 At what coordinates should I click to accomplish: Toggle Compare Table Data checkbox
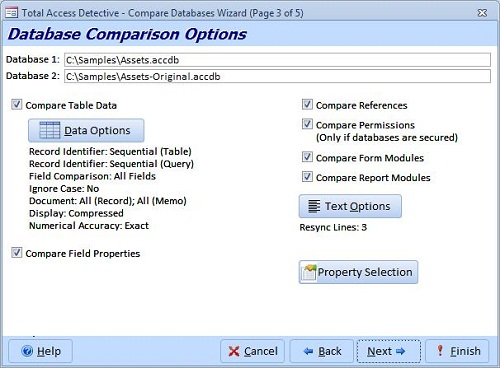[x=17, y=105]
